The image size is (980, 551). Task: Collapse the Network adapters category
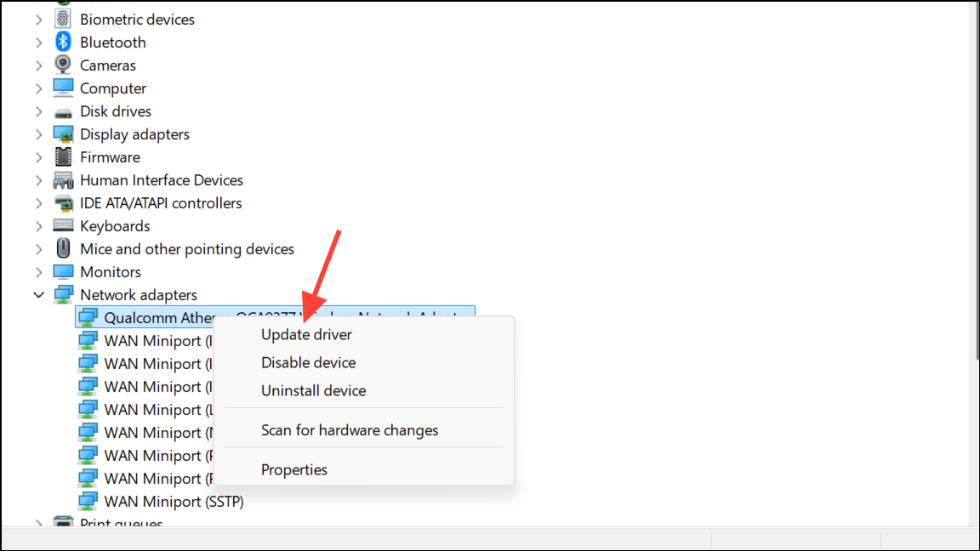coord(38,295)
